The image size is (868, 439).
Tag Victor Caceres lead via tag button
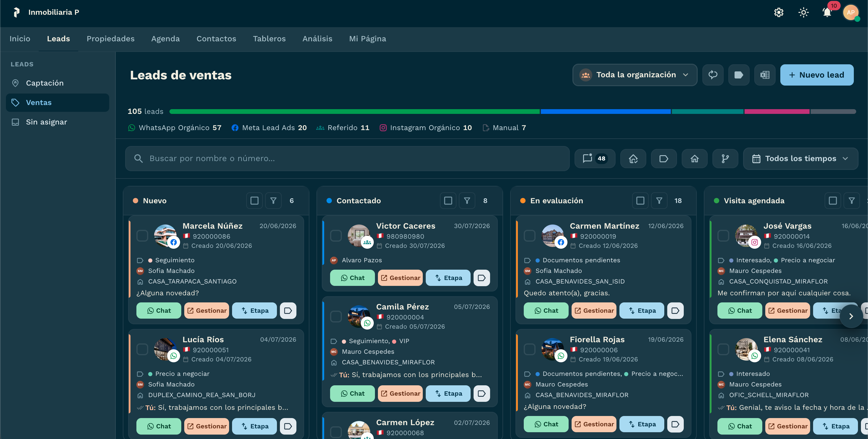(x=482, y=278)
